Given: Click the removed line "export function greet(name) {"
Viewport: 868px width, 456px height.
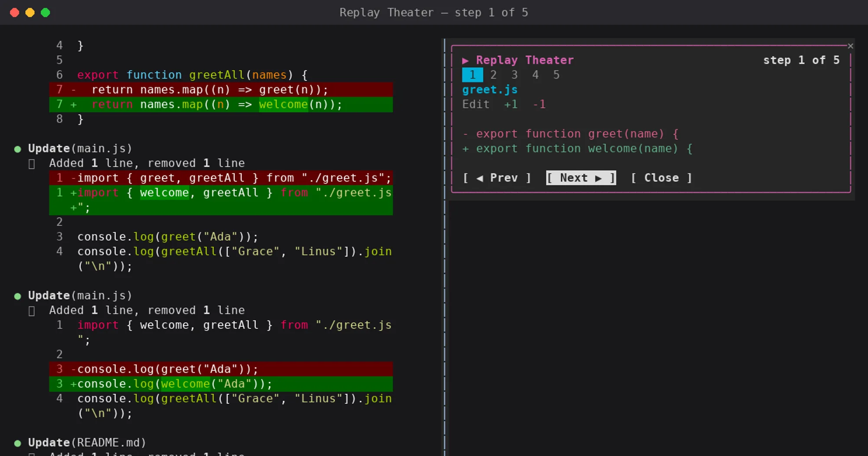Looking at the screenshot, I should tap(570, 134).
